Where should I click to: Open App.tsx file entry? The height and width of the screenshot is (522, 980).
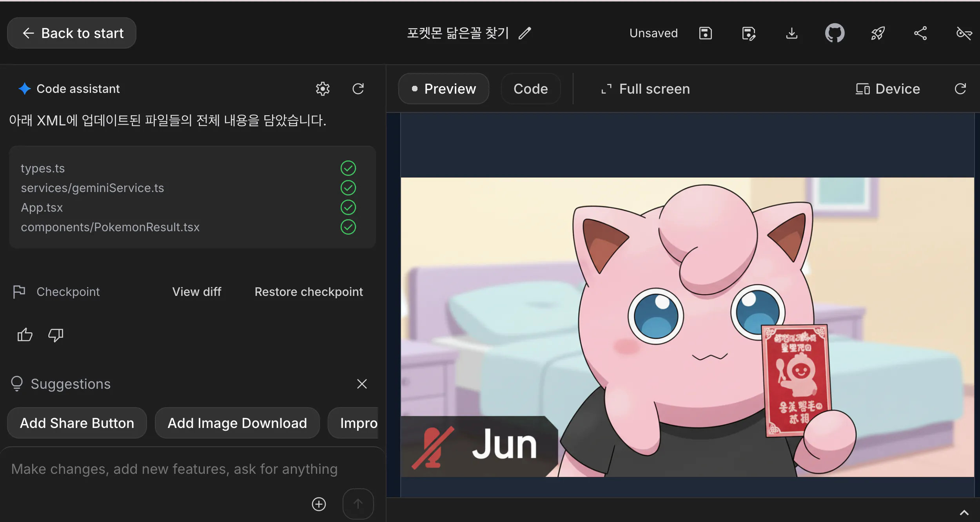click(x=42, y=207)
